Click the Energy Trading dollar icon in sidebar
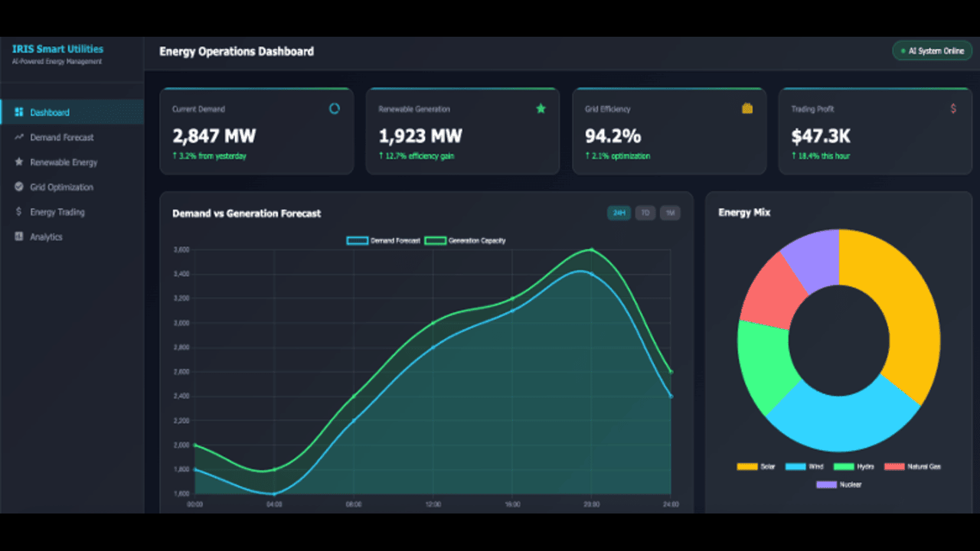 tap(19, 212)
